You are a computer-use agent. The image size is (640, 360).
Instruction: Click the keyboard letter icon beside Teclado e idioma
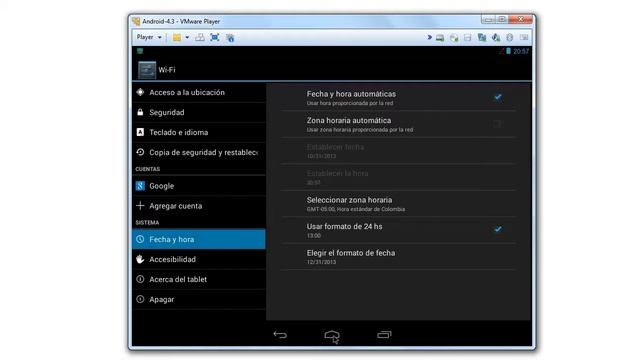click(140, 132)
